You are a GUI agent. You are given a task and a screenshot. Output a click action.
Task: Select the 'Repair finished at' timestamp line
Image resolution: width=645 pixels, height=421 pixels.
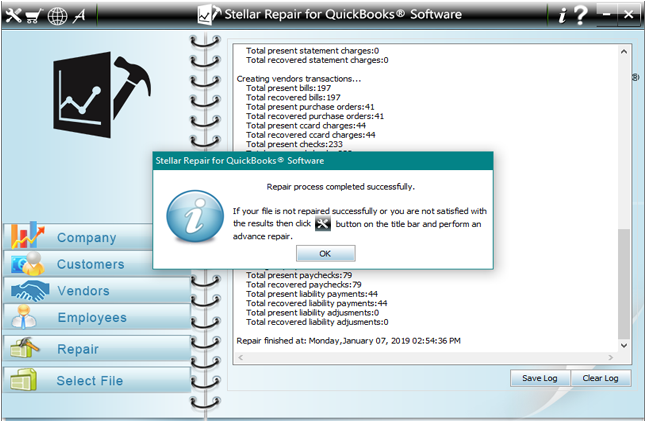[x=348, y=341]
